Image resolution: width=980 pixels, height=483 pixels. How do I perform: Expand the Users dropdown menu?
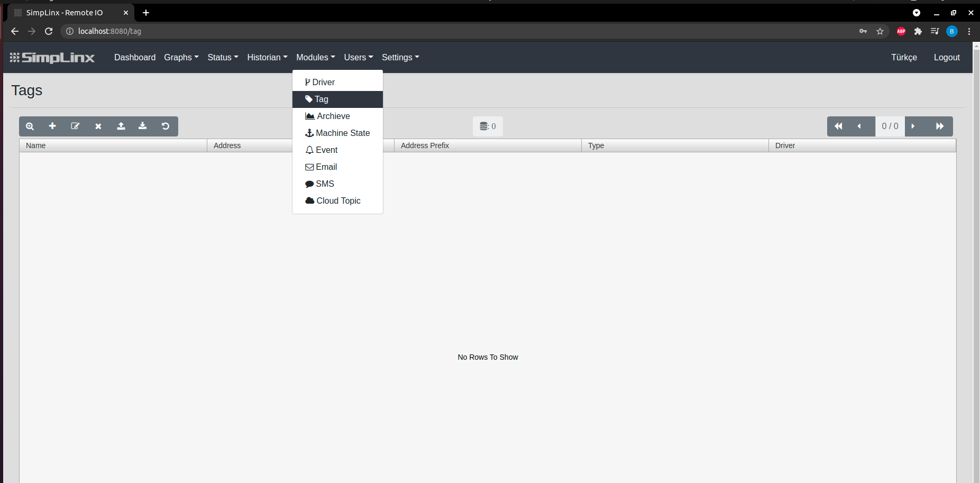point(359,57)
